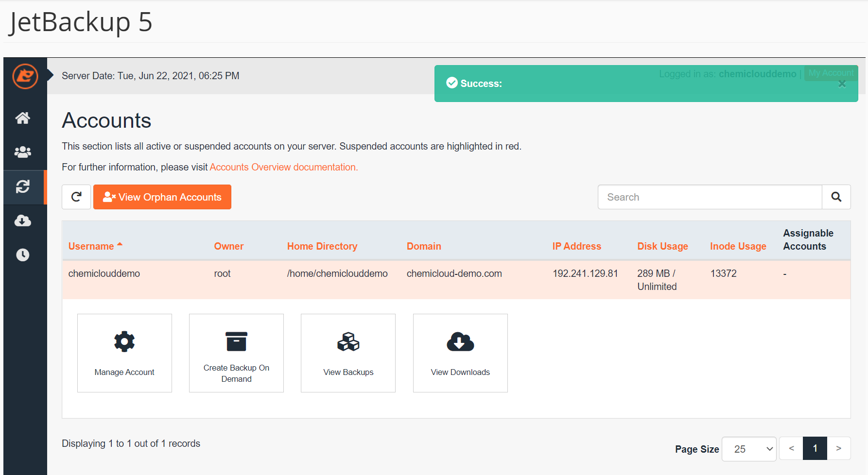Click the View Orphan Accounts button

tap(162, 197)
